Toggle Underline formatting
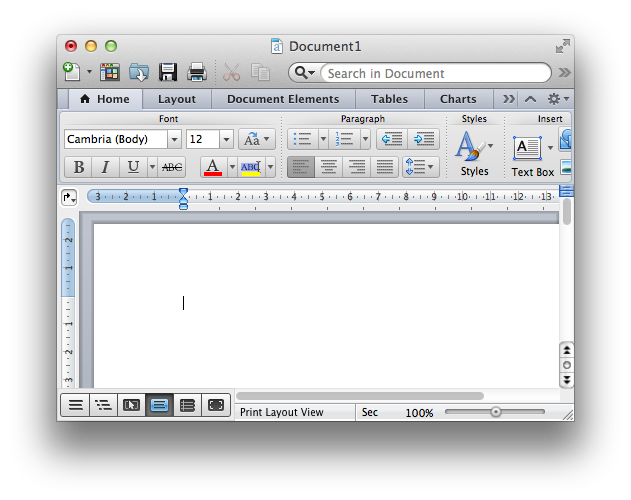This screenshot has width=631, height=500. pyautogui.click(x=133, y=167)
